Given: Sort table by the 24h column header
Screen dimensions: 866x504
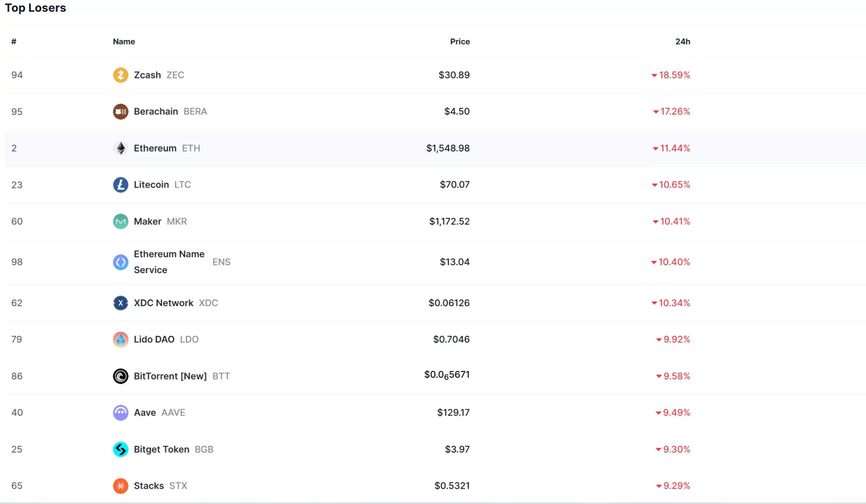Looking at the screenshot, I should [682, 41].
